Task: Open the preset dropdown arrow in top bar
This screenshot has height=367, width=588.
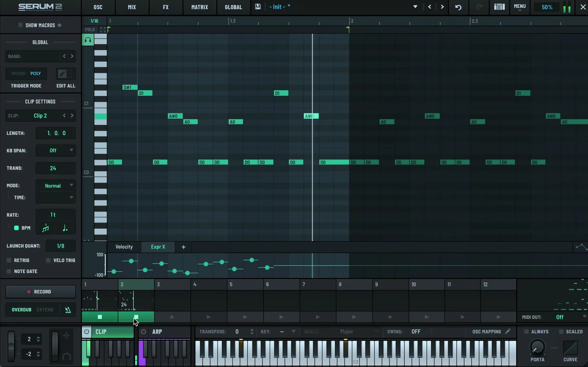Action: [415, 7]
